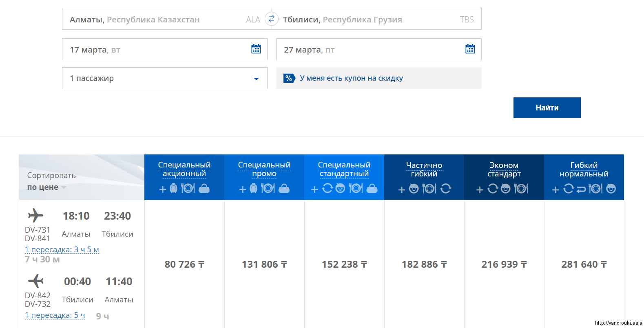Choose the 152 238 ₸ fare
Image resolution: width=644 pixels, height=328 pixels.
coord(344,264)
